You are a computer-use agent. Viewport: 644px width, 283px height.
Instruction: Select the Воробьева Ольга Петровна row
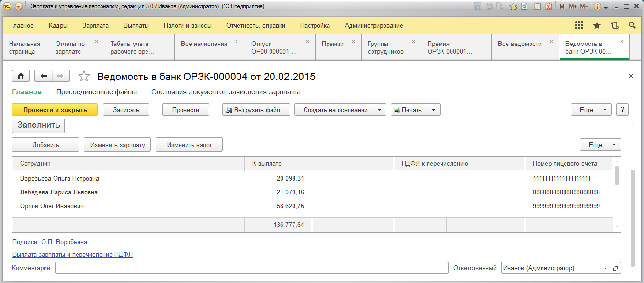tap(312, 178)
